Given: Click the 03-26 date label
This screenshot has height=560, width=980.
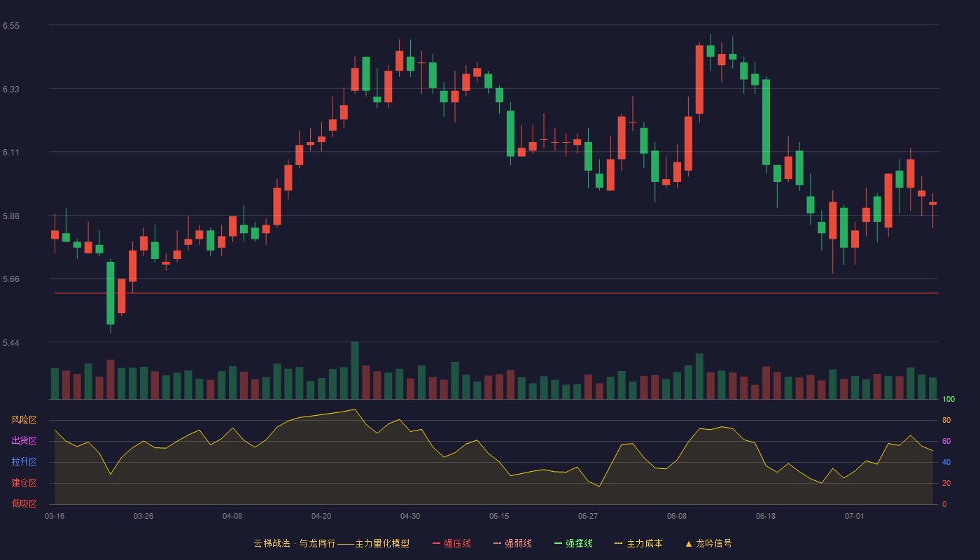Looking at the screenshot, I should [143, 516].
